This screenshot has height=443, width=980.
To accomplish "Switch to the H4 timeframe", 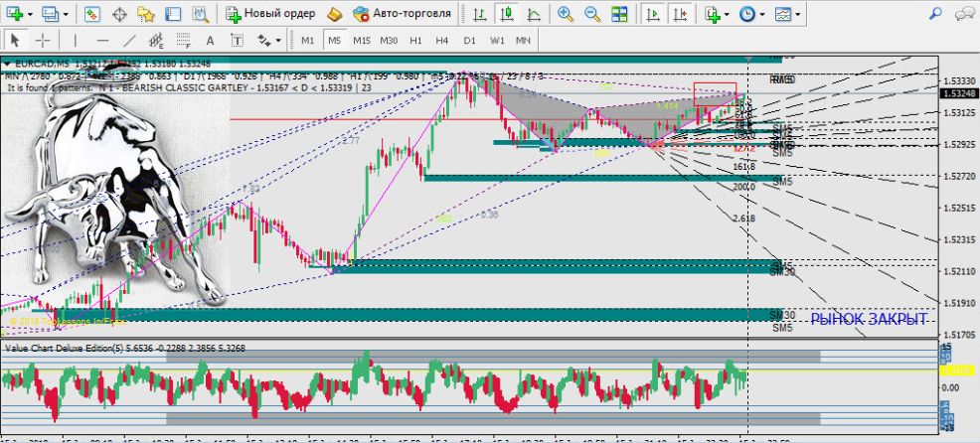I will [x=442, y=41].
